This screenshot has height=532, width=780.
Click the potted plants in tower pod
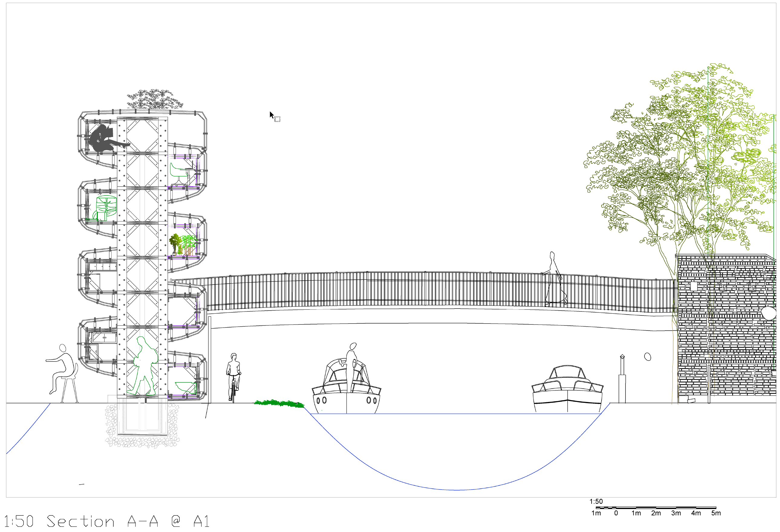tap(183, 244)
